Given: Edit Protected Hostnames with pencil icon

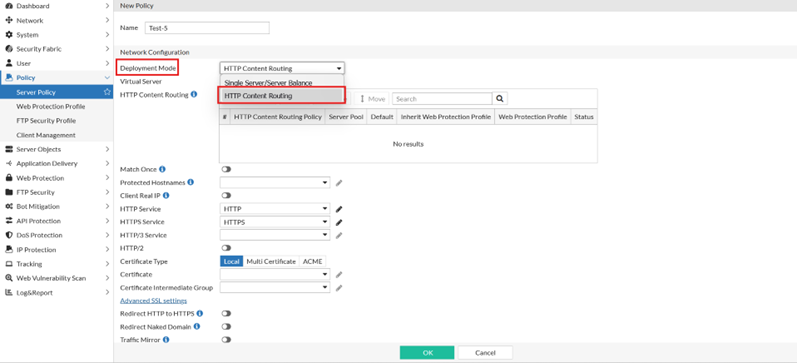Looking at the screenshot, I should pyautogui.click(x=339, y=183).
